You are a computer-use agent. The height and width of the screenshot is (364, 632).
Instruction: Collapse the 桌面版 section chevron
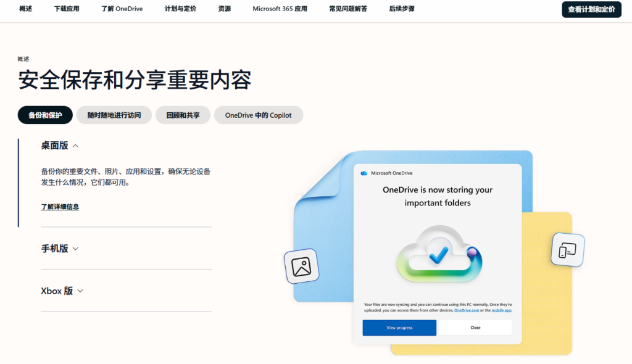click(x=75, y=146)
